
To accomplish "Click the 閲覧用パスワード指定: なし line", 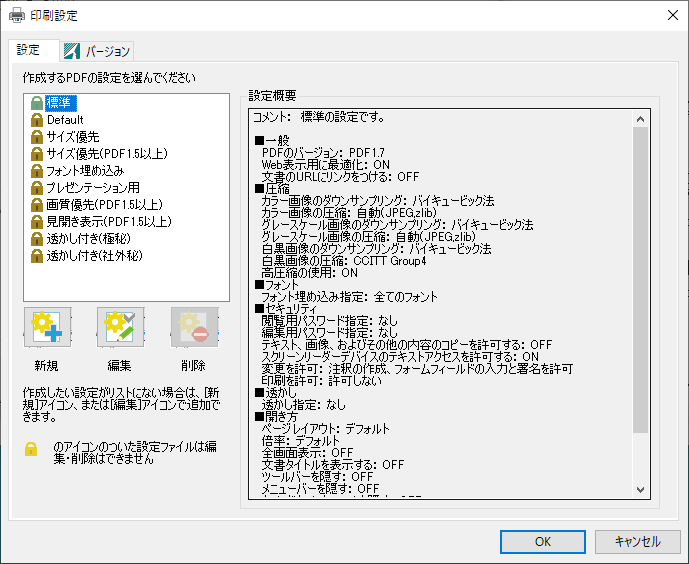I will (x=329, y=321).
